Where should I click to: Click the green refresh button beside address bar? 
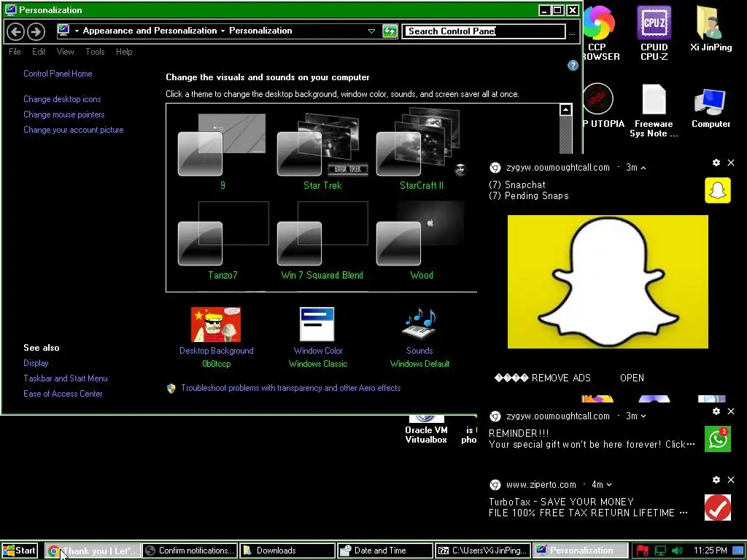click(390, 31)
